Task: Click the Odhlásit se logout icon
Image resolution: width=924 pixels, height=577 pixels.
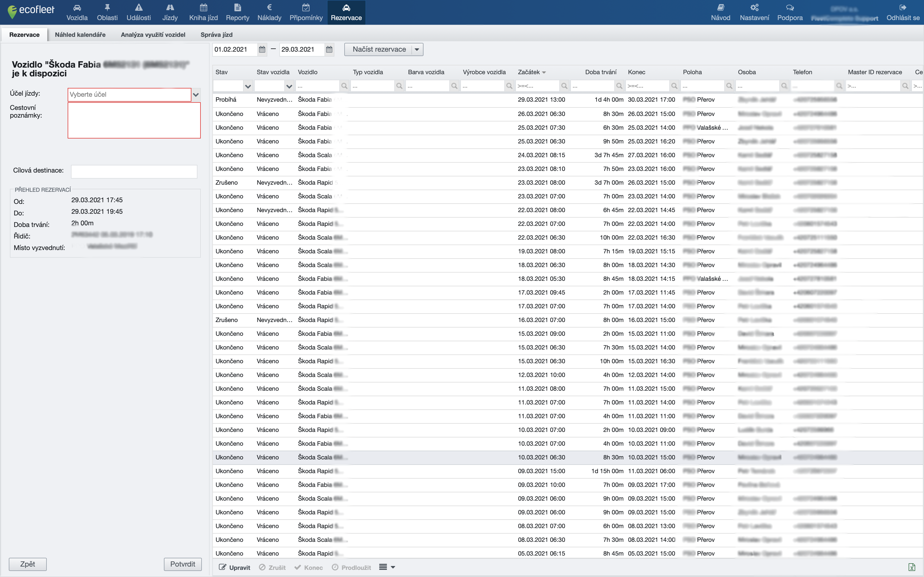Action: [x=903, y=8]
